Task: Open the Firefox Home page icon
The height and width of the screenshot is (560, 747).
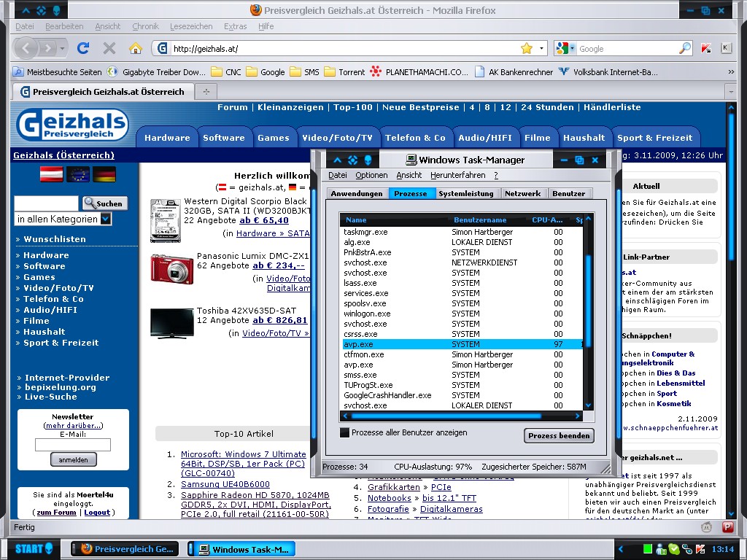Action: point(135,48)
